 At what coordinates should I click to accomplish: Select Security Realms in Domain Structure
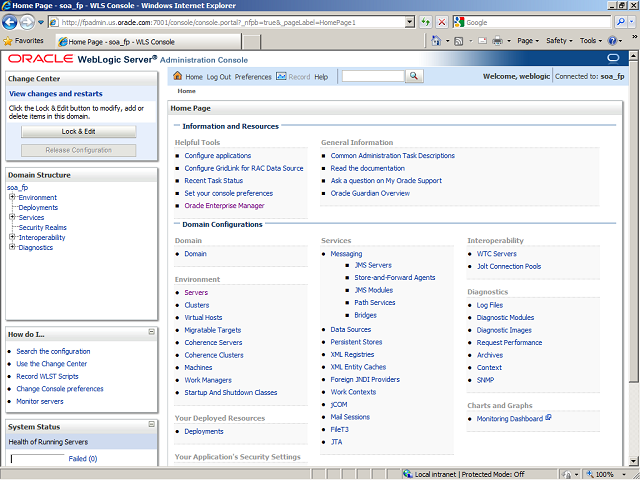point(42,227)
